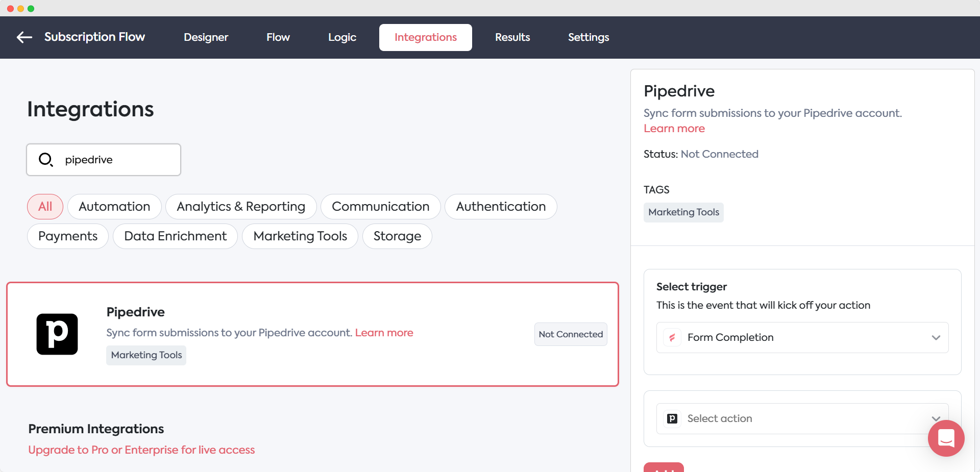Open the chat support bubble
Viewport: 980px width, 472px height.
946,438
